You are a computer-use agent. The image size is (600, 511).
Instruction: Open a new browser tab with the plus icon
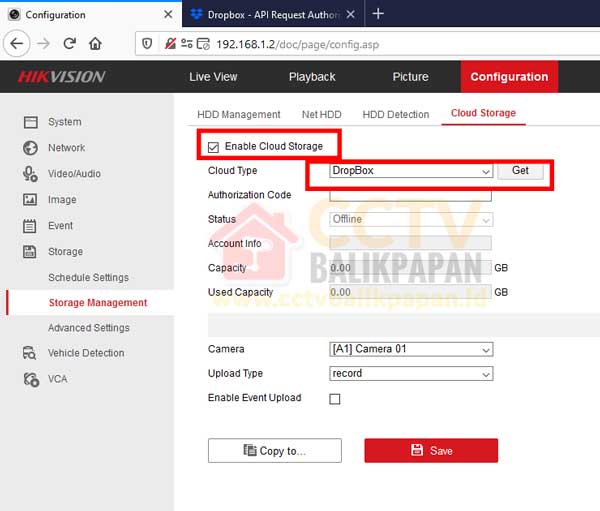[378, 14]
